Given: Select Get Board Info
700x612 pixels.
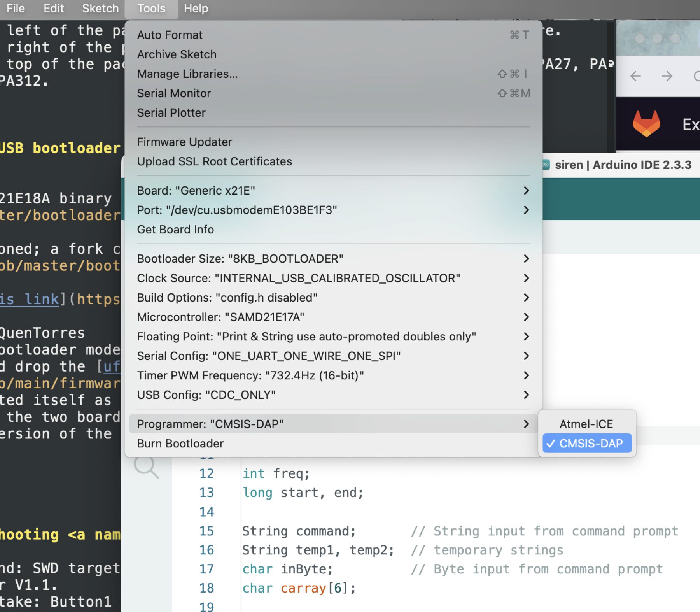Looking at the screenshot, I should click(x=333, y=230).
